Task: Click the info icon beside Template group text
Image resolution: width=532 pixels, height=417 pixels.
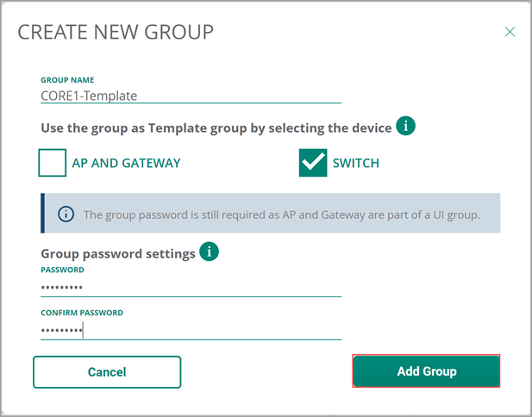Action: [x=405, y=126]
